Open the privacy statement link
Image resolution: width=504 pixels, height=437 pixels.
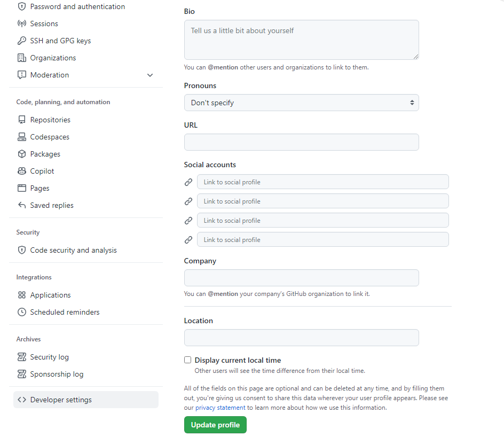220,408
